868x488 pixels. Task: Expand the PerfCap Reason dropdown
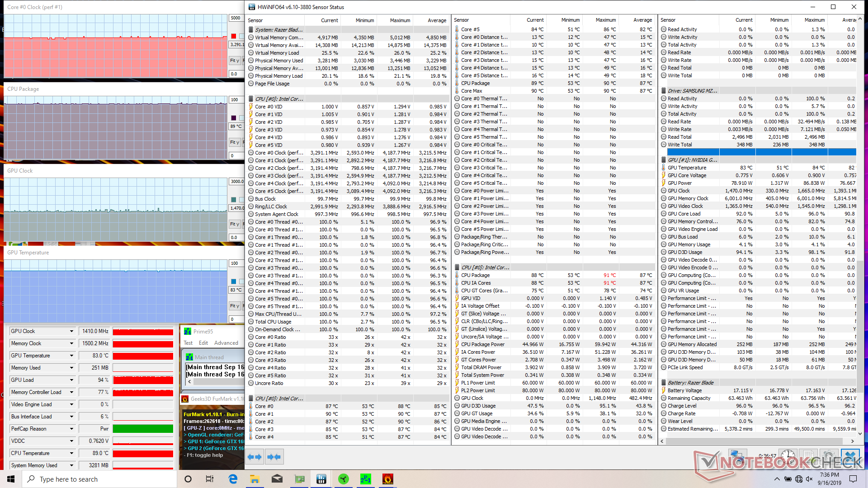coord(71,429)
